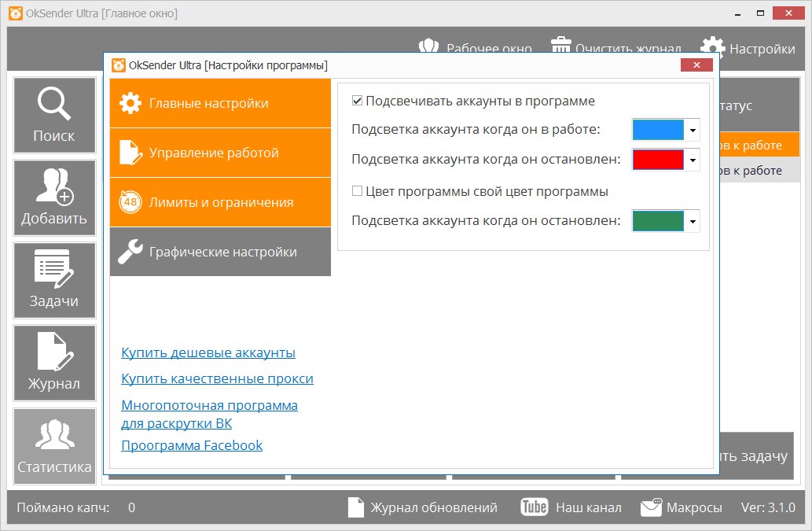Open blue color dropdown for working accounts
This screenshot has width=812, height=531.
(x=692, y=129)
